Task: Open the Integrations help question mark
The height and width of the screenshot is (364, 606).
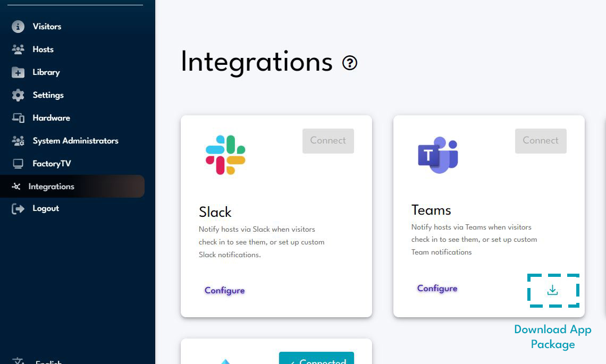Action: tap(349, 63)
